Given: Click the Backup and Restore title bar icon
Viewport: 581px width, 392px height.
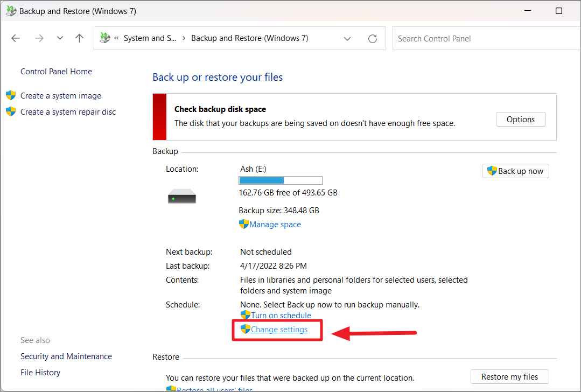Looking at the screenshot, I should tap(10, 11).
